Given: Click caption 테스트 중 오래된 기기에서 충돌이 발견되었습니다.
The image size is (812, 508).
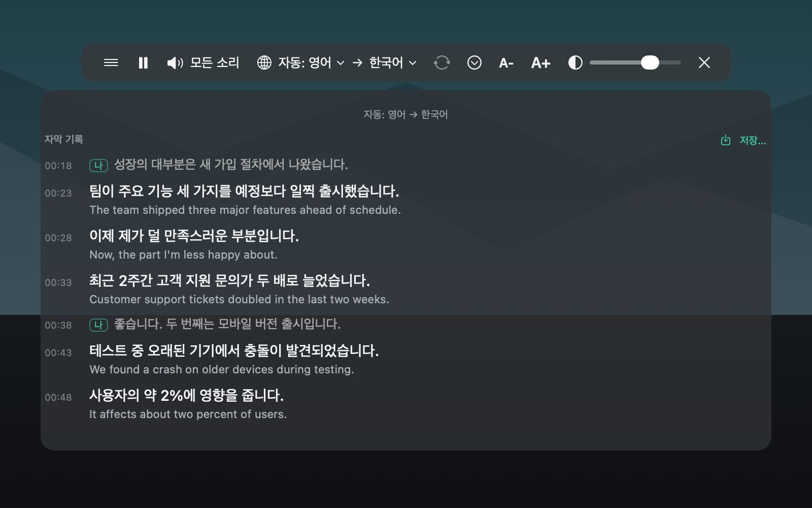Looking at the screenshot, I should [x=234, y=351].
